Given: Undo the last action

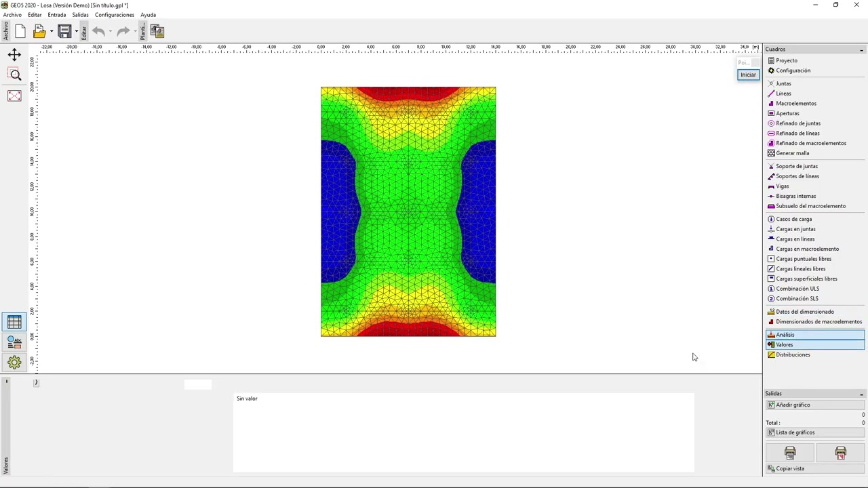Looking at the screenshot, I should (x=98, y=31).
